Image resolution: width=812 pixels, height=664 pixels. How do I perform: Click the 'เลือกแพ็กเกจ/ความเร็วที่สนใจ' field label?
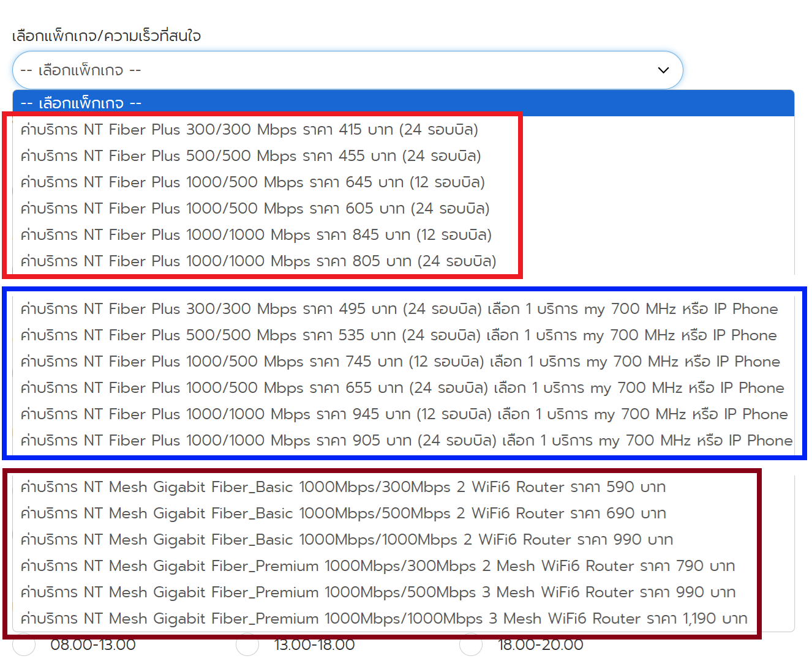click(x=107, y=36)
